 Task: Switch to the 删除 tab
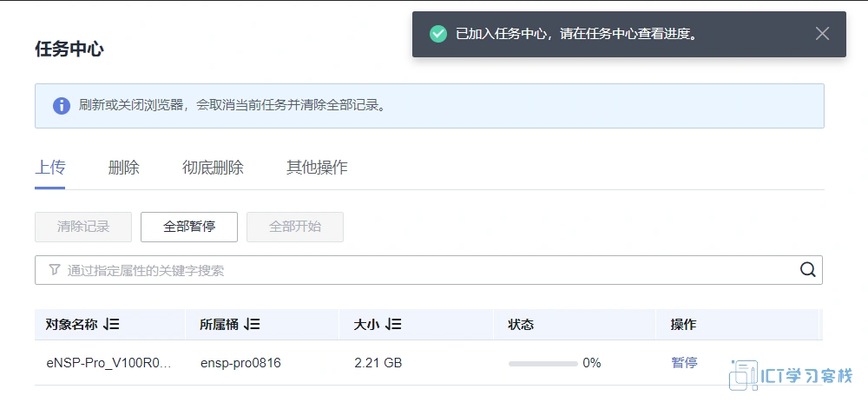click(x=124, y=167)
